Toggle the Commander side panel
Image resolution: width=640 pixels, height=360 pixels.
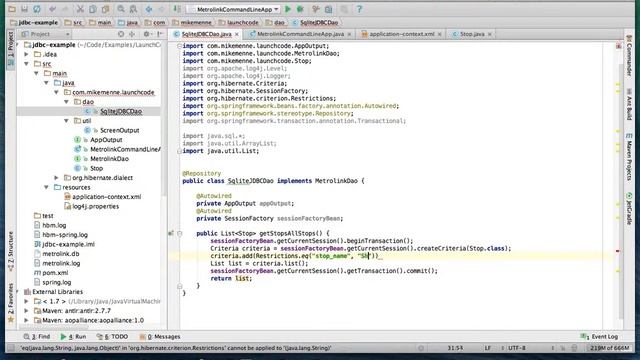click(629, 55)
